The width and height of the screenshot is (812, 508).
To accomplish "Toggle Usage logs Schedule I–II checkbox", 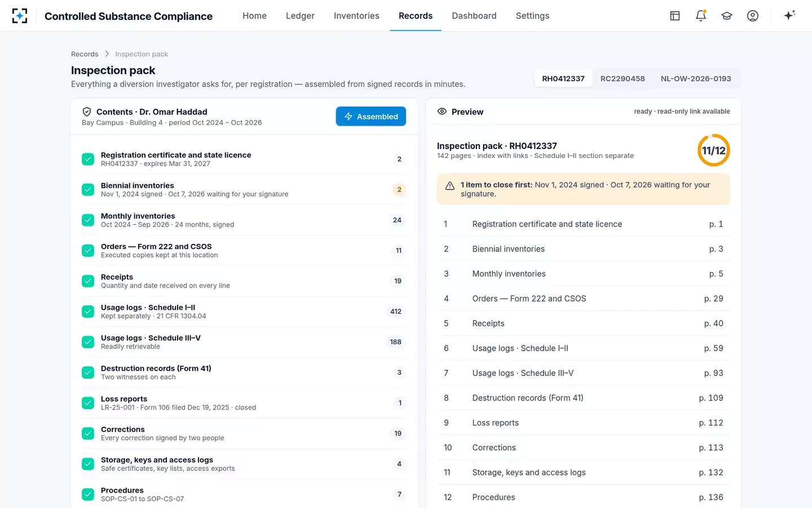I will [88, 312].
